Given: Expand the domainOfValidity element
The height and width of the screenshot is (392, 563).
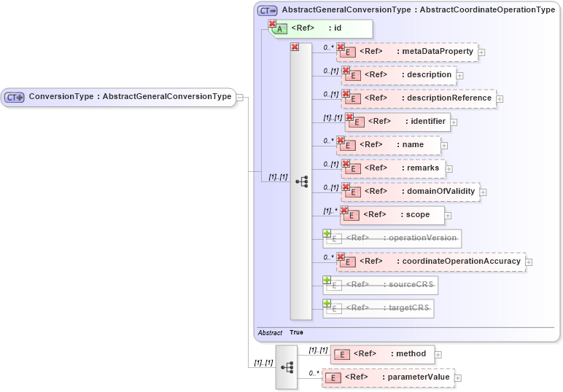Looking at the screenshot, I should 484,192.
